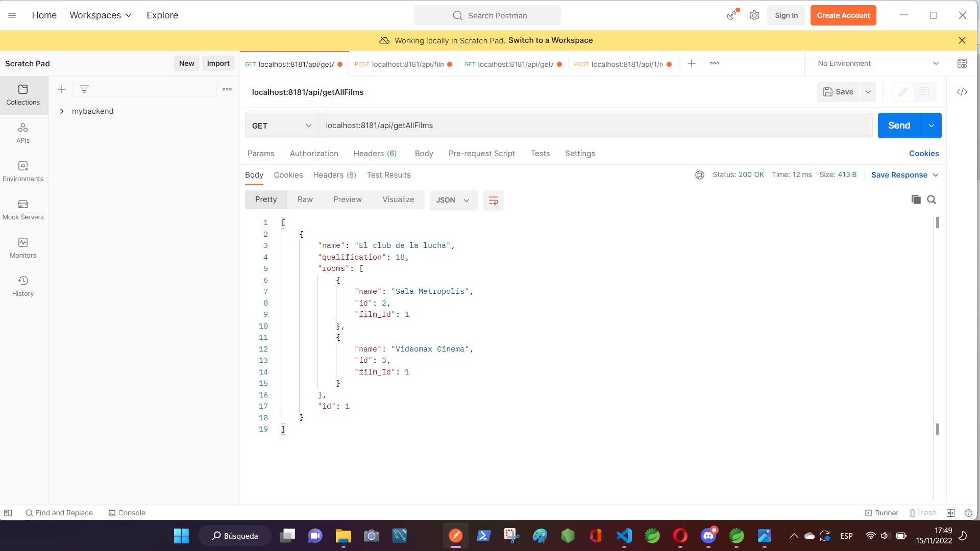Switch response view to Preview
Image resolution: width=980 pixels, height=551 pixels.
coord(348,199)
